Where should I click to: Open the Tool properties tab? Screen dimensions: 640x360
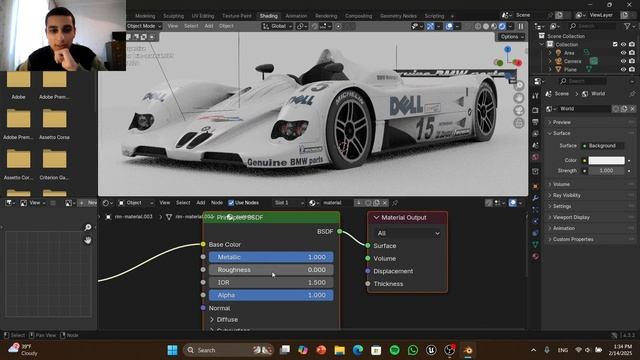(x=536, y=96)
